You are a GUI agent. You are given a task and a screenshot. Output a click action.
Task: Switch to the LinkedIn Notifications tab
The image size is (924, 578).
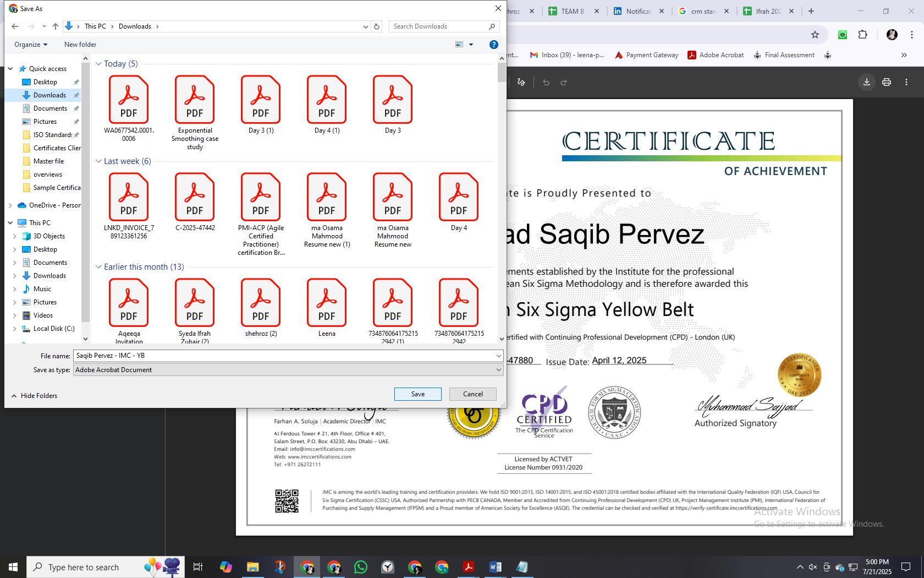[638, 11]
